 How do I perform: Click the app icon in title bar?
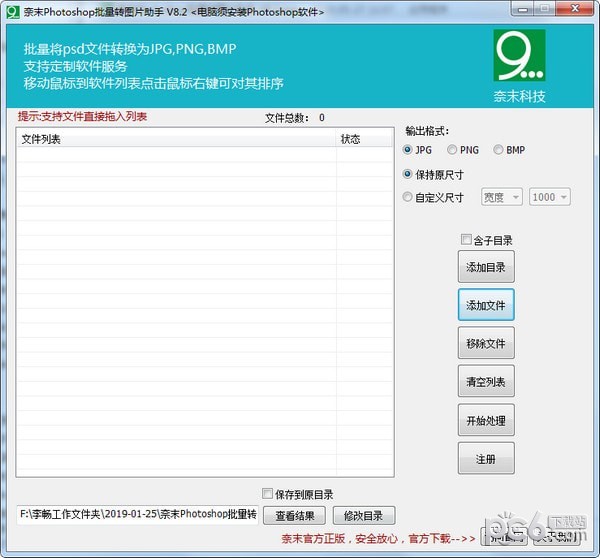(13, 11)
